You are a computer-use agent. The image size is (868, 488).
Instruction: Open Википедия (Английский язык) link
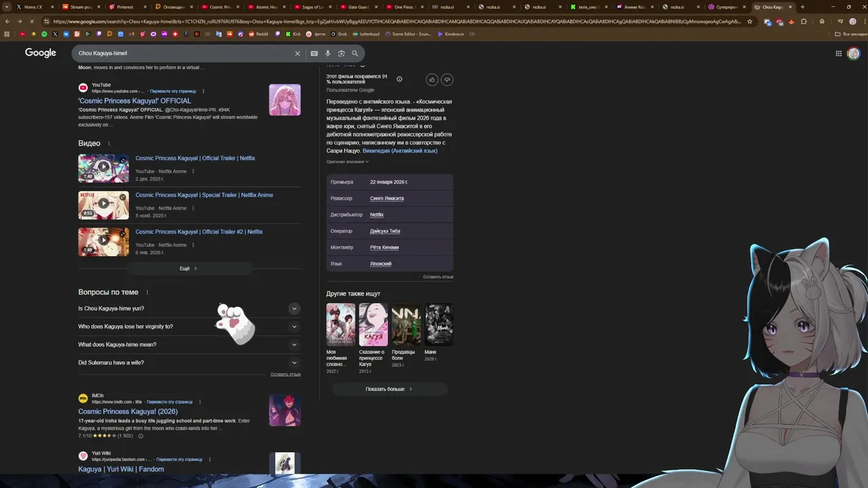tap(400, 150)
